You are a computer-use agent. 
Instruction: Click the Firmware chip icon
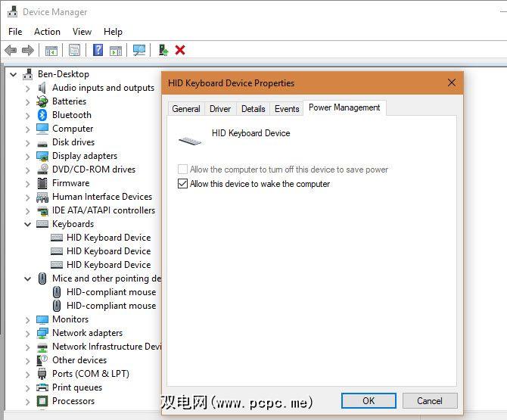tap(42, 183)
